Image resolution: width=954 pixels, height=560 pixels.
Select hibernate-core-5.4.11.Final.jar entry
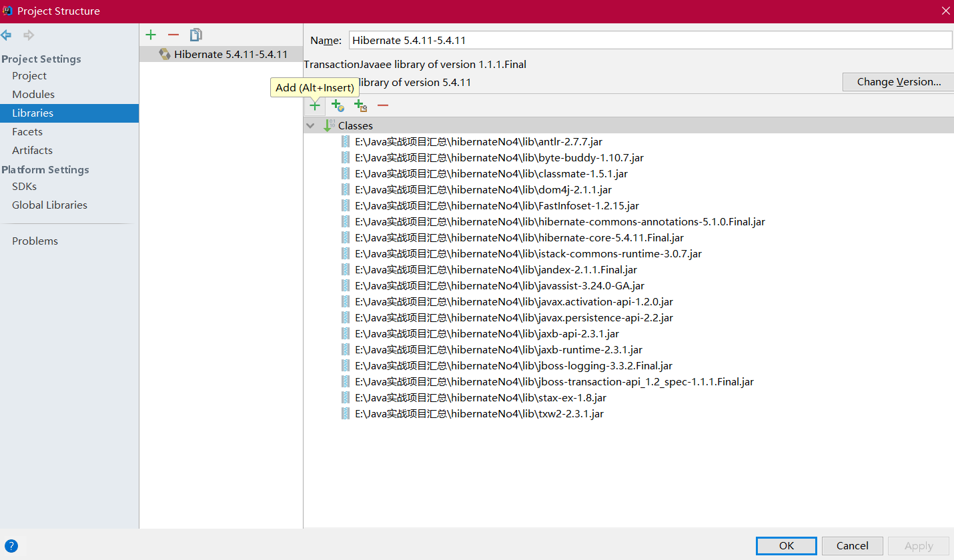pos(519,237)
